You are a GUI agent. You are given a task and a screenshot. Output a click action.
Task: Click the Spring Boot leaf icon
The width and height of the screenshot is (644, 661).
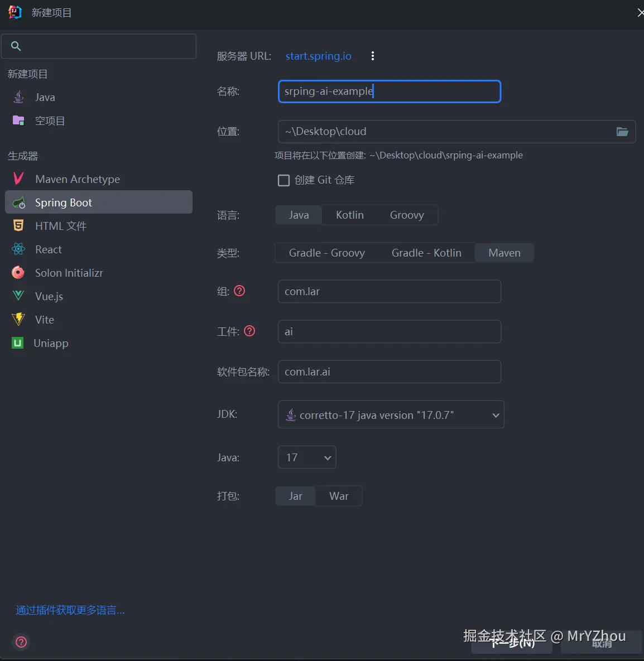[18, 203]
